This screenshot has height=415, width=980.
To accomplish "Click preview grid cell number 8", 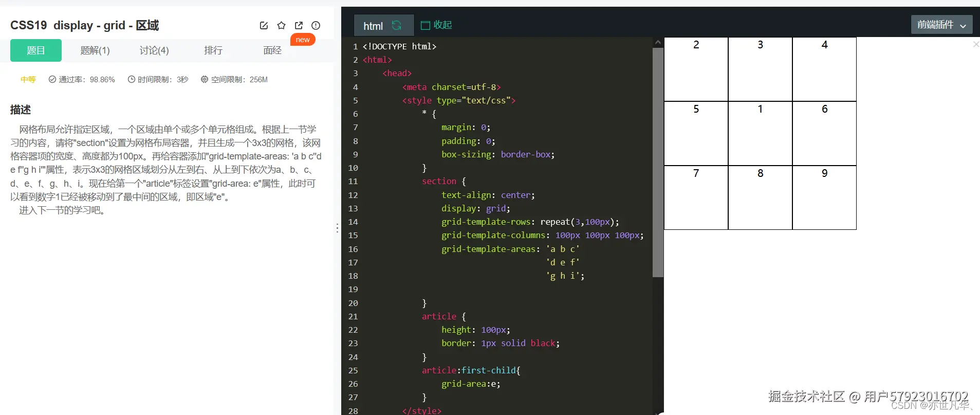I will tap(760, 197).
